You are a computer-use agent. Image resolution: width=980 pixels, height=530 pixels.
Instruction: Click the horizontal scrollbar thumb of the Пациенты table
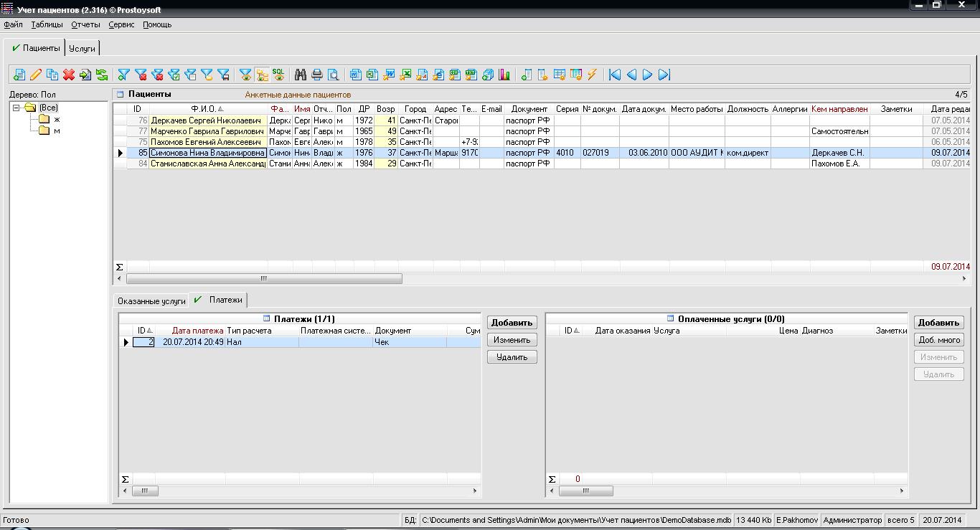[264, 278]
